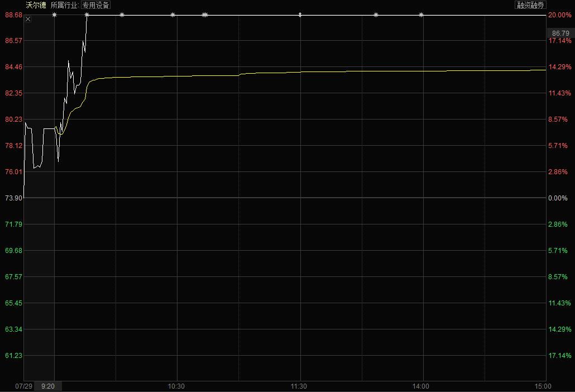
Task: Click the 07/29 date label
Action: click(24, 386)
